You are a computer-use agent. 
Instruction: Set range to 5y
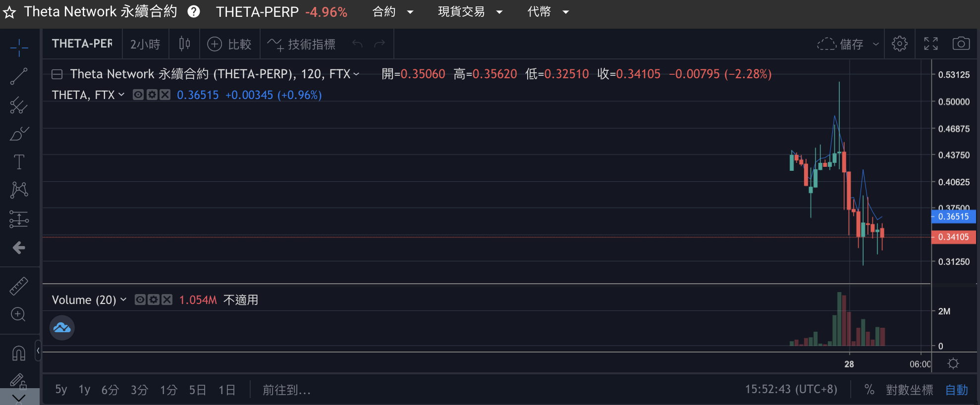coord(61,390)
